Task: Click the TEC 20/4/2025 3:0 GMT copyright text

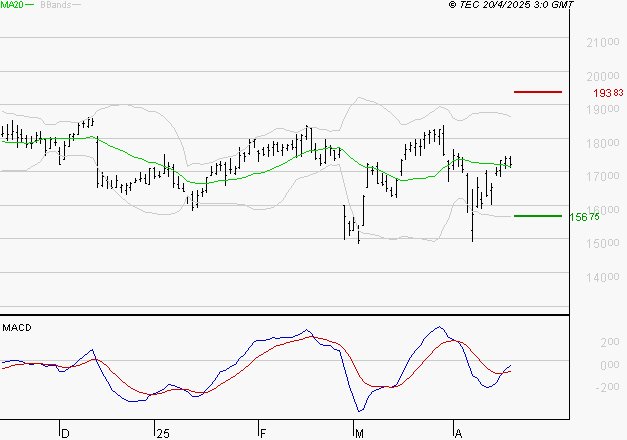Action: coord(511,5)
